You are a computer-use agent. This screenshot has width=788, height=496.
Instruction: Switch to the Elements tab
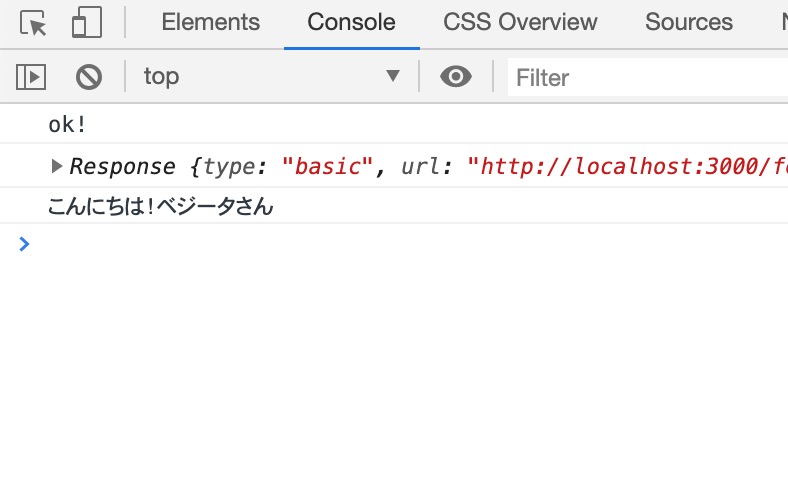coord(211,22)
